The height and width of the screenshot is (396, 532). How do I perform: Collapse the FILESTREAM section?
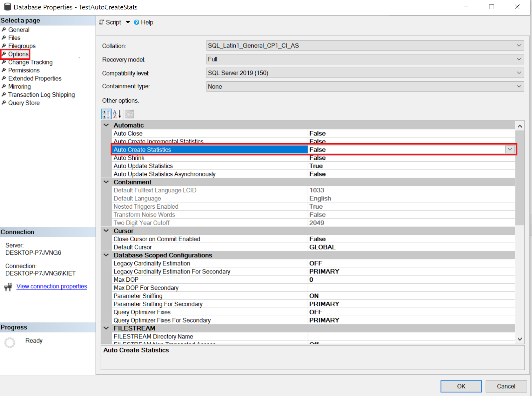pos(106,328)
